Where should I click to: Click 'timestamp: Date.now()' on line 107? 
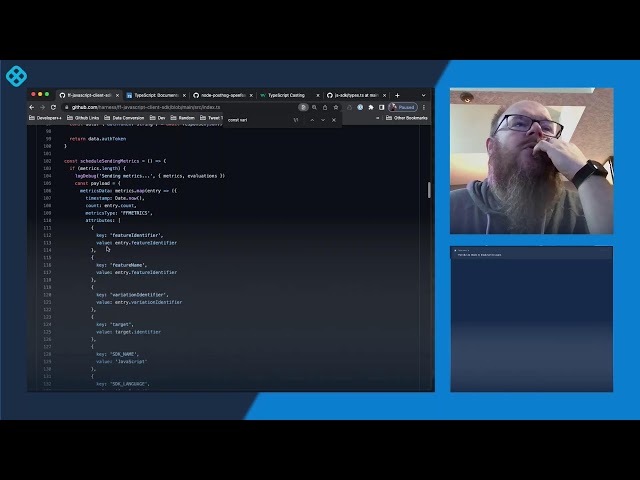click(x=115, y=198)
